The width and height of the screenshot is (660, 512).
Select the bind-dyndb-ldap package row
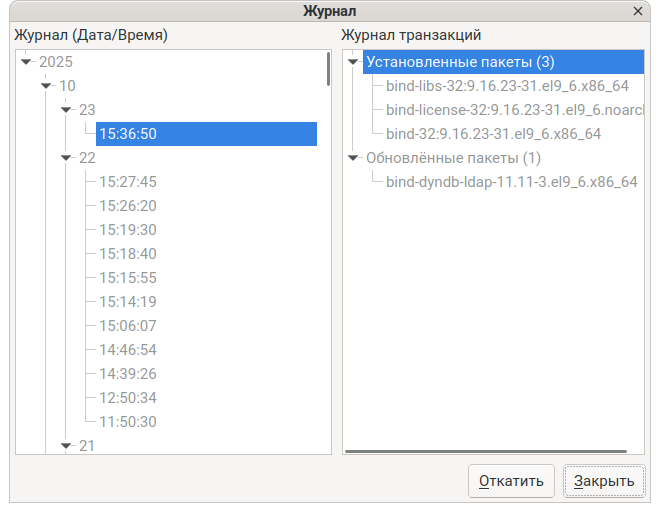(x=511, y=182)
